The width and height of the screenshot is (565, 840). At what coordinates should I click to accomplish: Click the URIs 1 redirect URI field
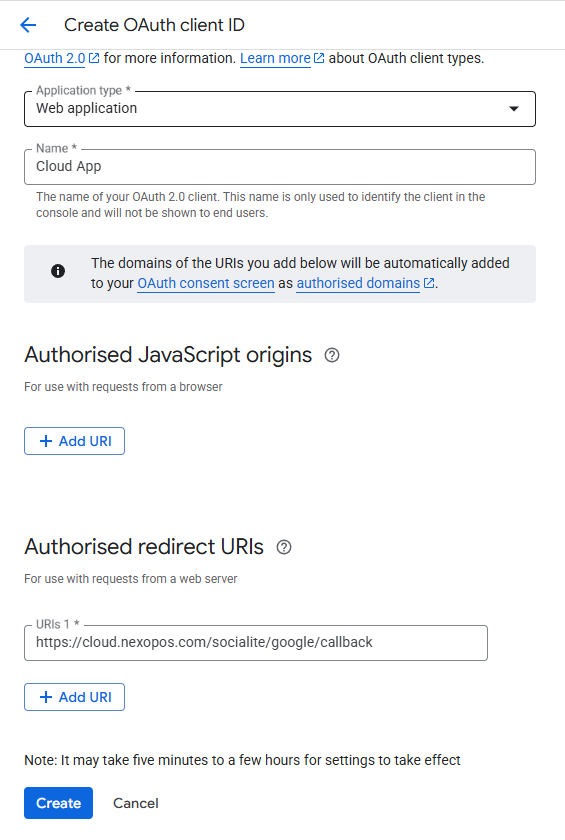tap(256, 642)
